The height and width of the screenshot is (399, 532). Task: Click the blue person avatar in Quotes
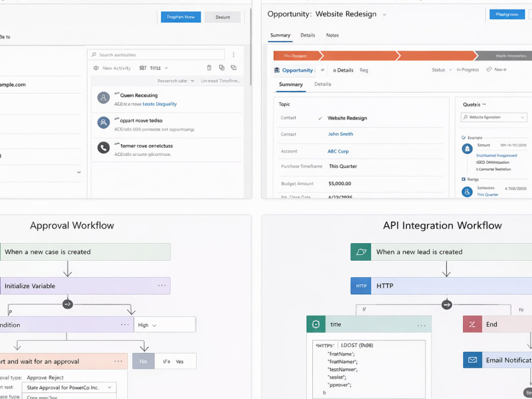click(467, 192)
